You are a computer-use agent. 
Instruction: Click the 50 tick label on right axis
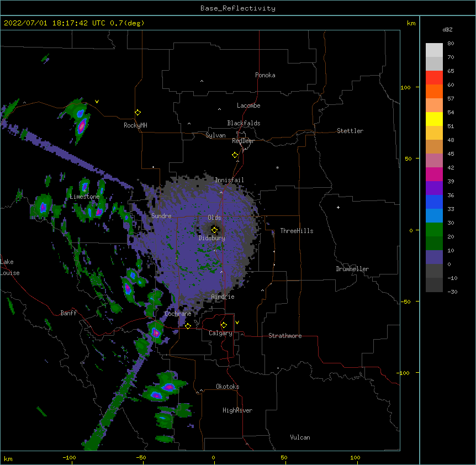pyautogui.click(x=408, y=158)
